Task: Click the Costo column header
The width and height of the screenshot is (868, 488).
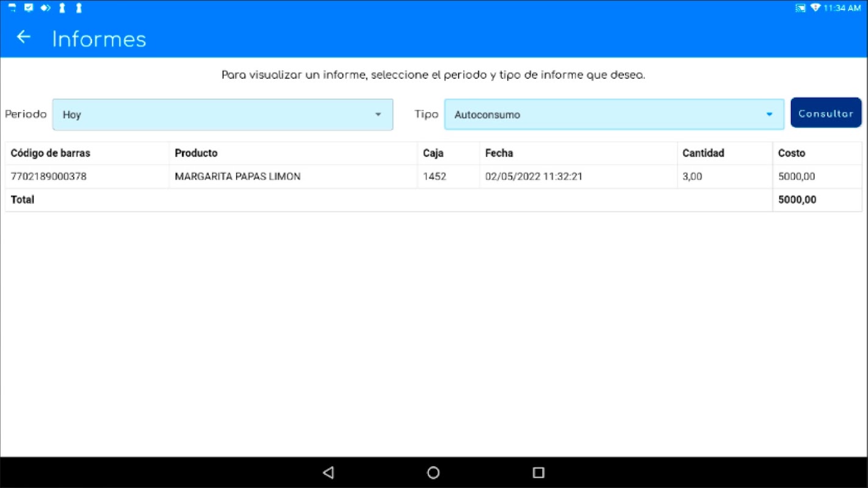Action: pos(792,153)
